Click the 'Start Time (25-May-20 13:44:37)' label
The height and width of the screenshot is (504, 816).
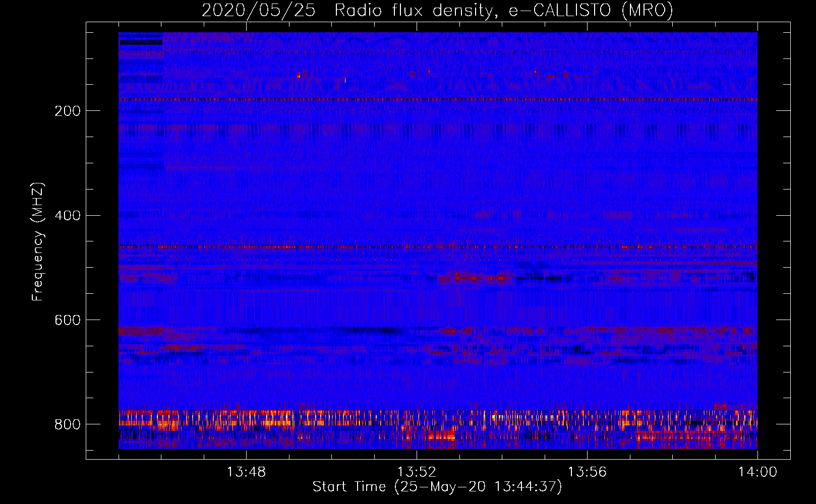[x=437, y=487]
